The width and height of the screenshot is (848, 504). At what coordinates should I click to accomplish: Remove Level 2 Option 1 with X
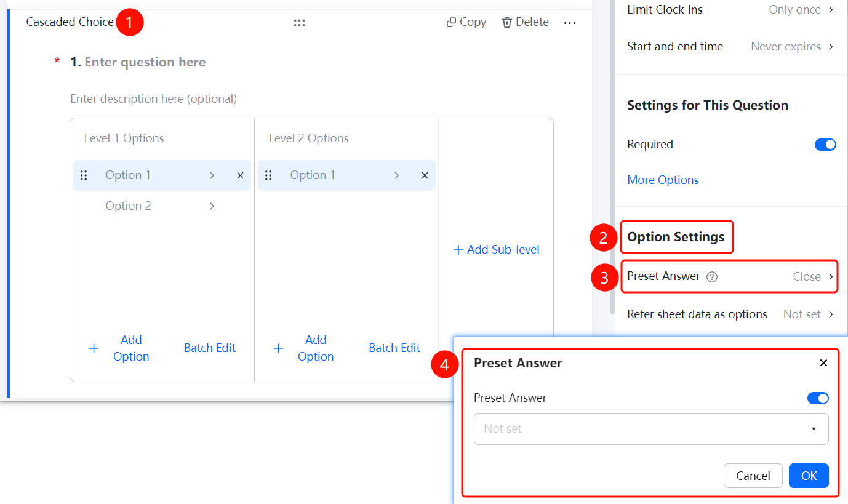[x=425, y=175]
